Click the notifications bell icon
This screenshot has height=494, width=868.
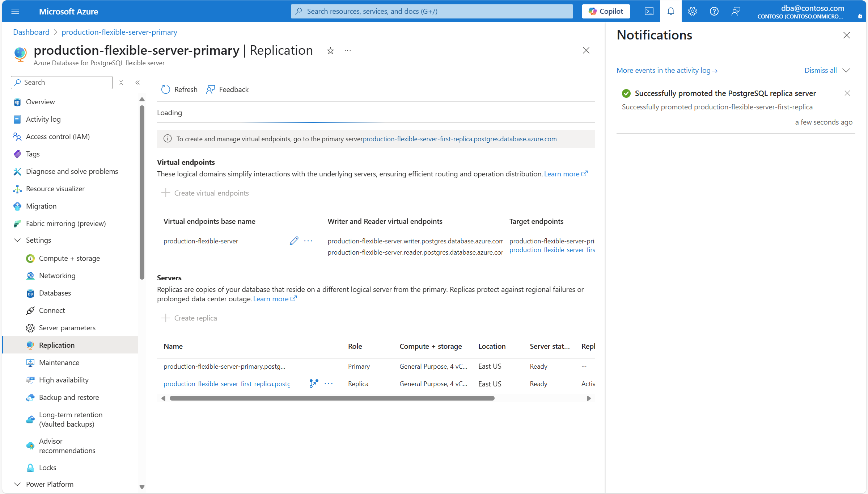pos(670,11)
